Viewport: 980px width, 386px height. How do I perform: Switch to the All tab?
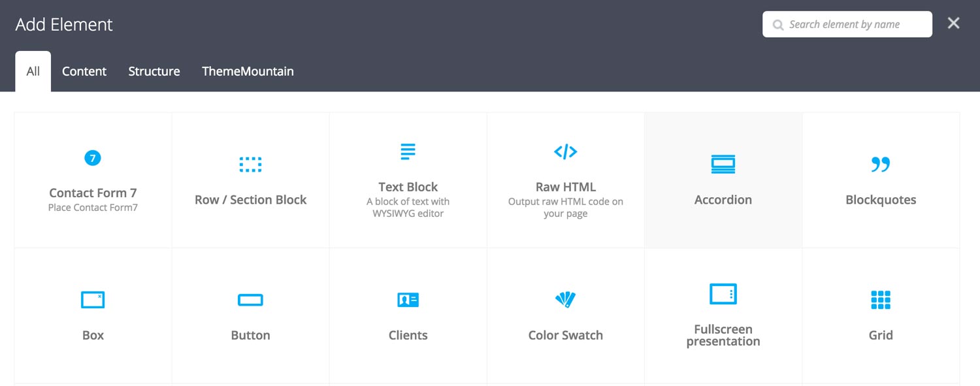[x=33, y=71]
